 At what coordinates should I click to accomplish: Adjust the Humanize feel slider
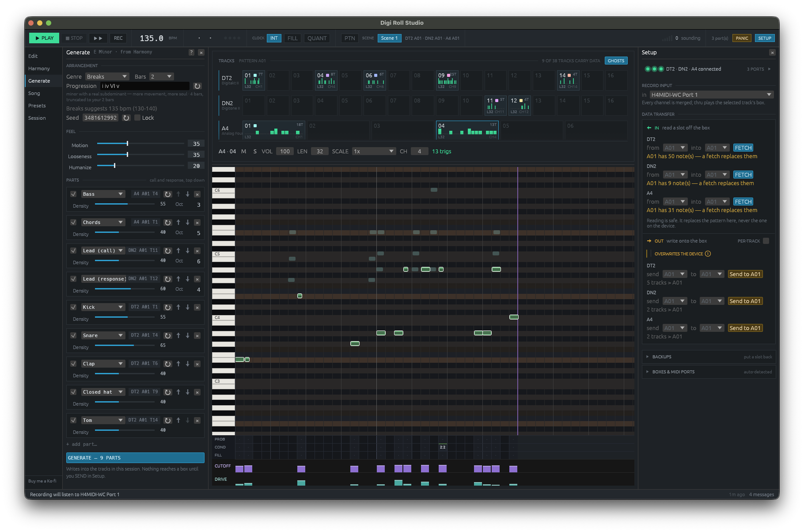(x=140, y=166)
